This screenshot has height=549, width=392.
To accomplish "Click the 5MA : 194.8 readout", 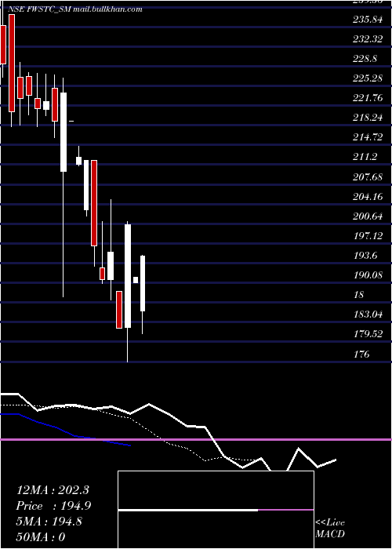I will (49, 522).
